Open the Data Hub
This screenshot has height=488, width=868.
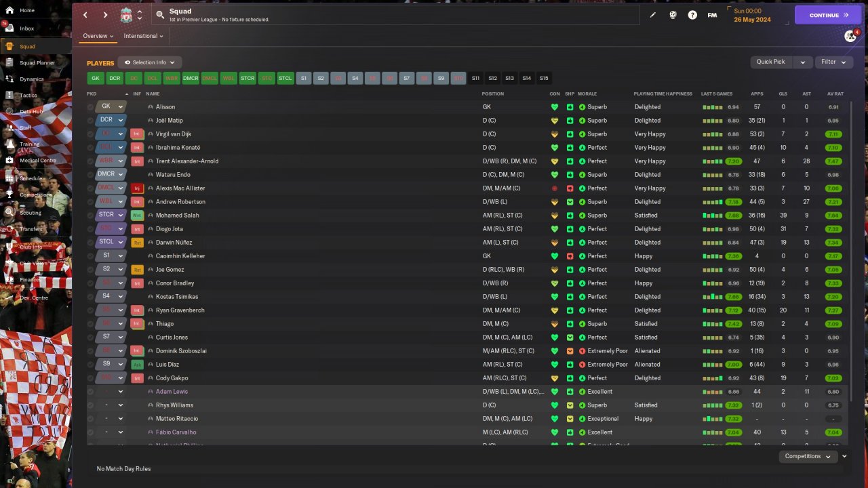(31, 112)
